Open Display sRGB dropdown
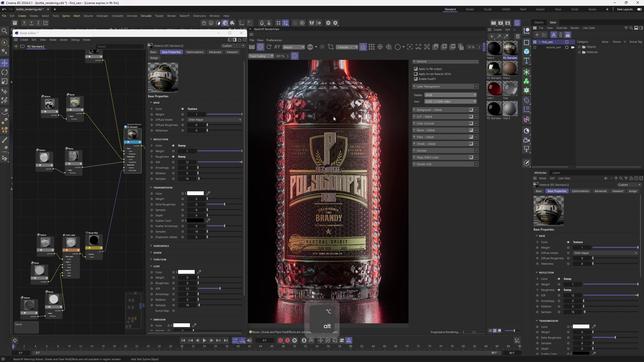 coord(450,95)
